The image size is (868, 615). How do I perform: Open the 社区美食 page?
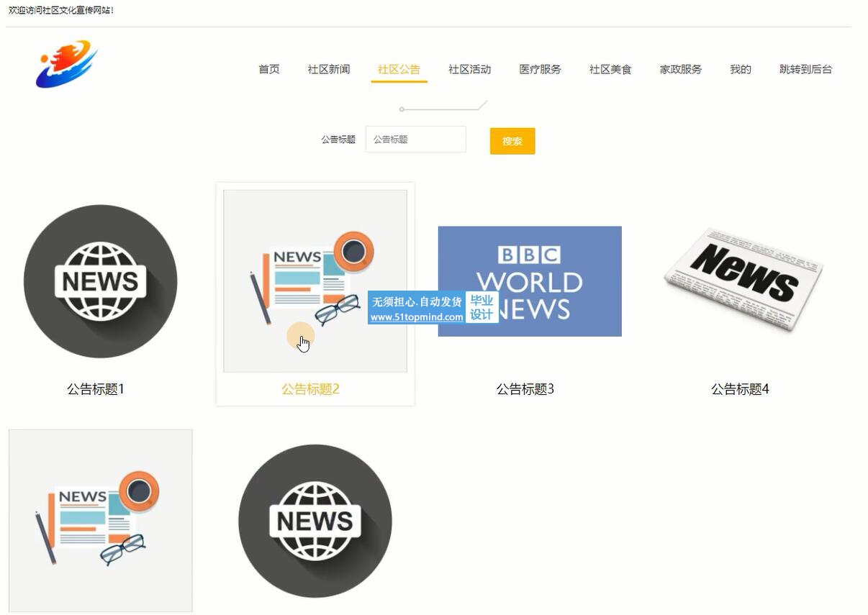[x=610, y=69]
